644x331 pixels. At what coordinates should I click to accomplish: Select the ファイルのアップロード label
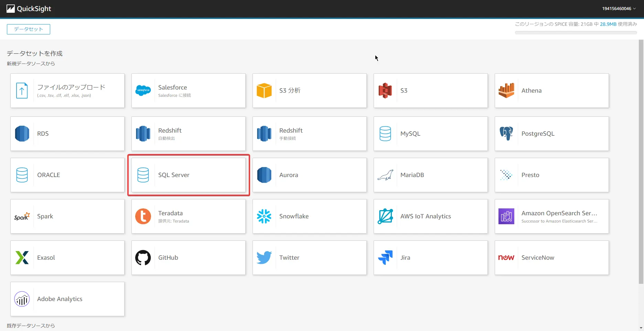tap(71, 87)
